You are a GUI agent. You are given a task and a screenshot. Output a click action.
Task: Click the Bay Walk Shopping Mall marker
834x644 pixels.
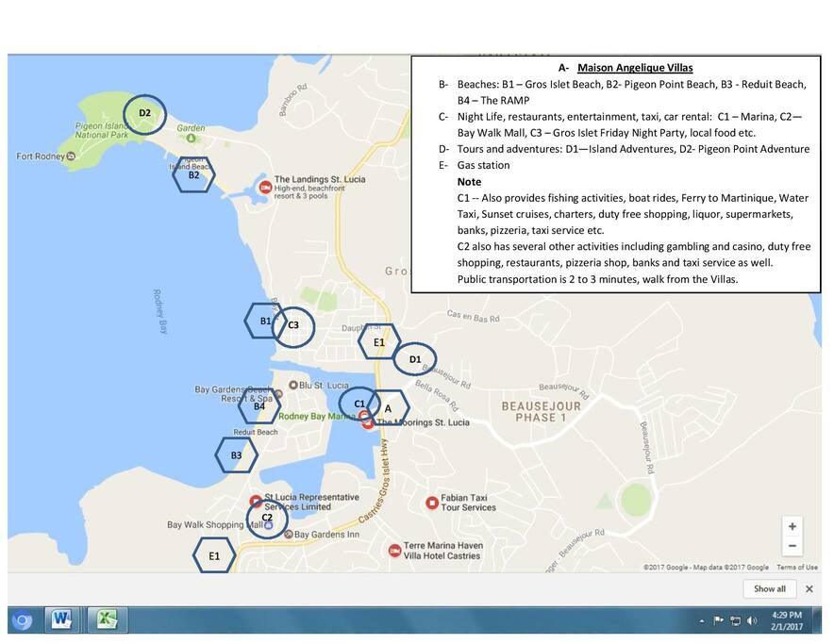pyautogui.click(x=268, y=525)
